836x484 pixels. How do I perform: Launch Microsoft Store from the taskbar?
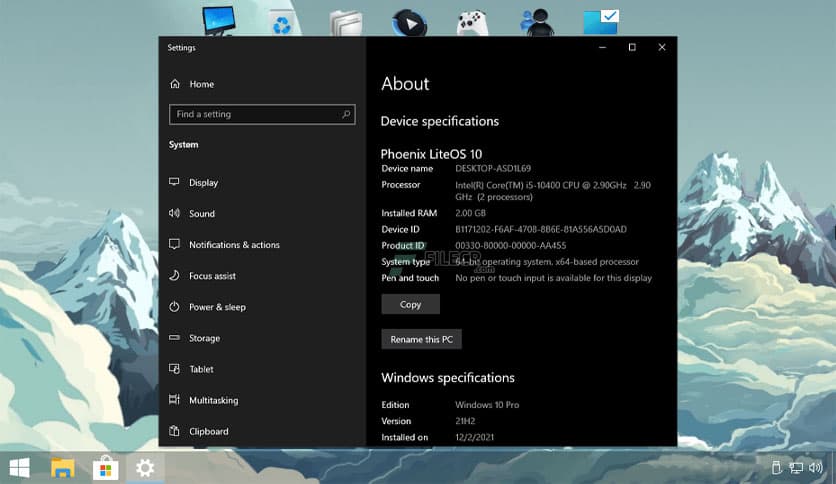(x=106, y=469)
